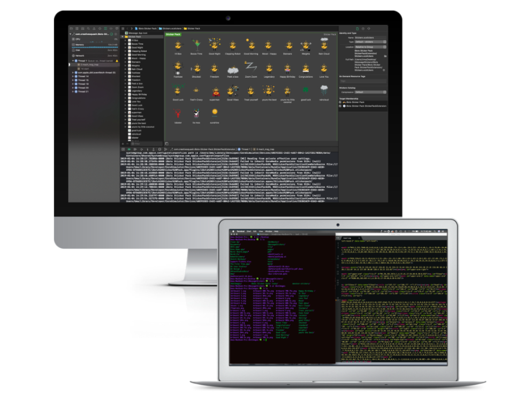Expand Thread 14 in the debug navigator
This screenshot has width=532, height=403.
click(73, 77)
